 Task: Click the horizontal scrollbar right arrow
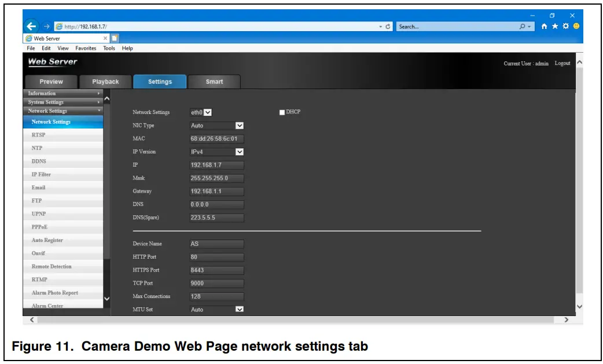pos(566,320)
